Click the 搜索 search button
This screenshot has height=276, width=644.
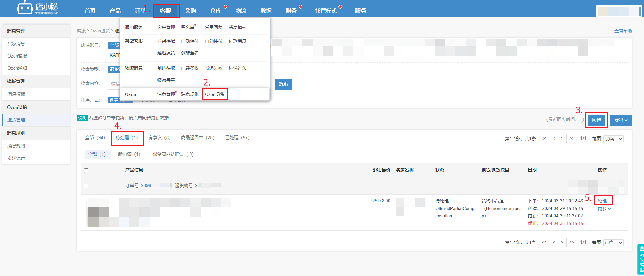pos(283,84)
